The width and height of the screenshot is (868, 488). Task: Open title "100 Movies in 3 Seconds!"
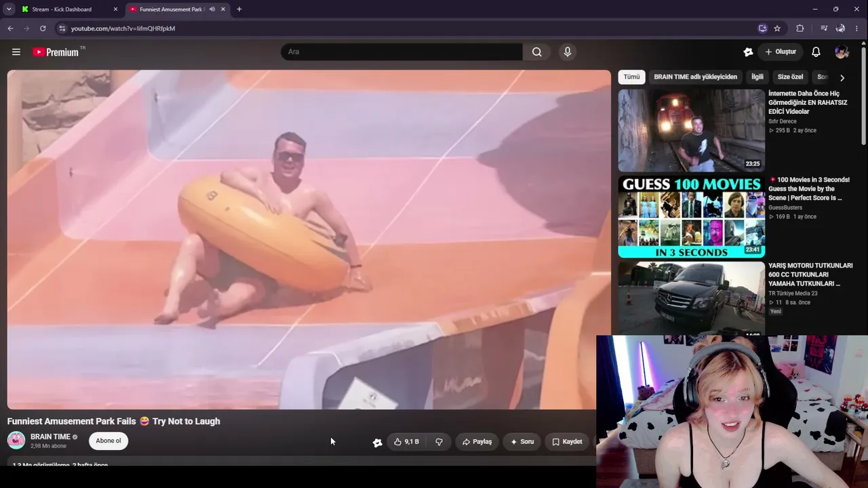pyautogui.click(x=809, y=189)
